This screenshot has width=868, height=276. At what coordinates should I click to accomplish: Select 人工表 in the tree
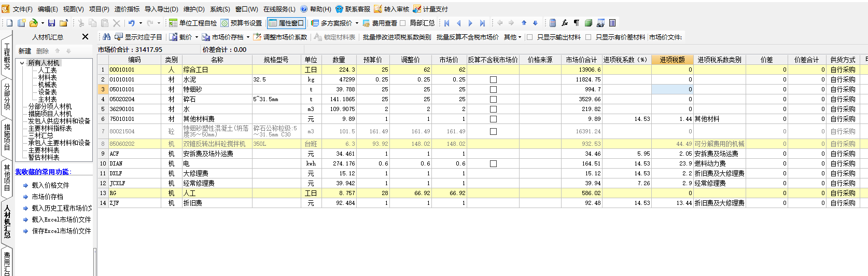coord(47,70)
